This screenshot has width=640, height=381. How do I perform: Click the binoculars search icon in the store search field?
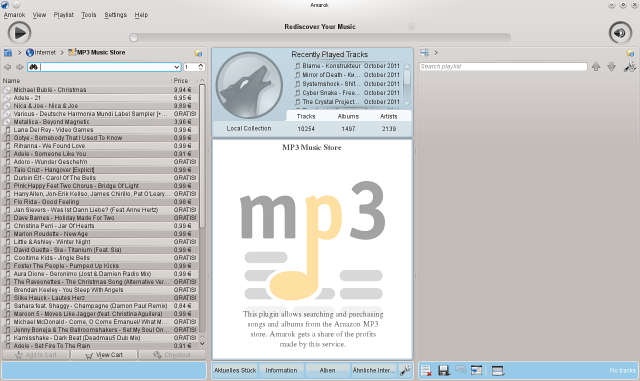coord(33,67)
